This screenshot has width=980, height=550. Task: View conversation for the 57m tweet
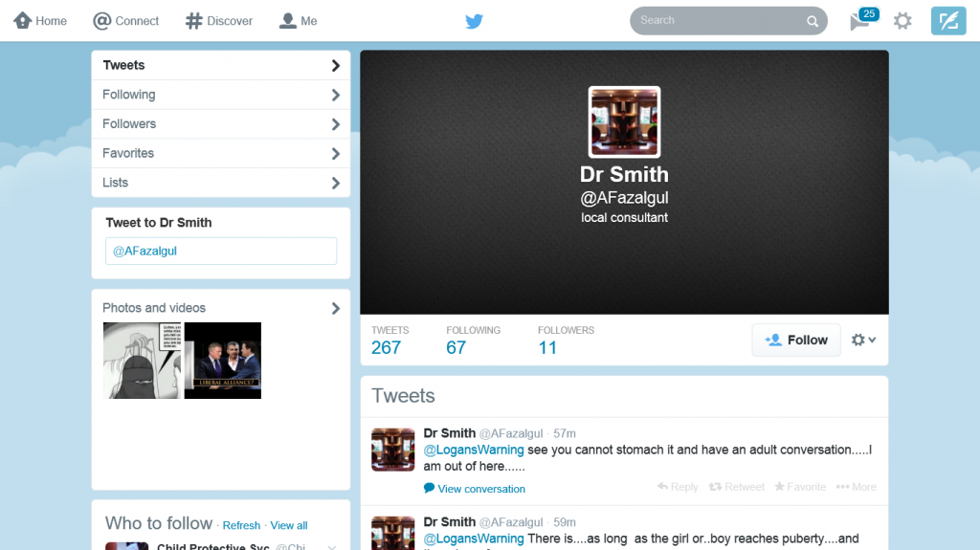(481, 489)
